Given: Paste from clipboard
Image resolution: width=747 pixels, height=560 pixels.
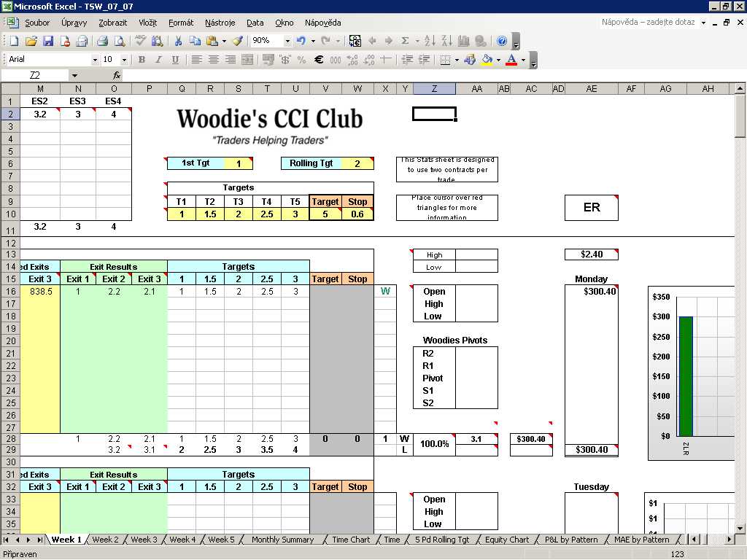Looking at the screenshot, I should 212,41.
